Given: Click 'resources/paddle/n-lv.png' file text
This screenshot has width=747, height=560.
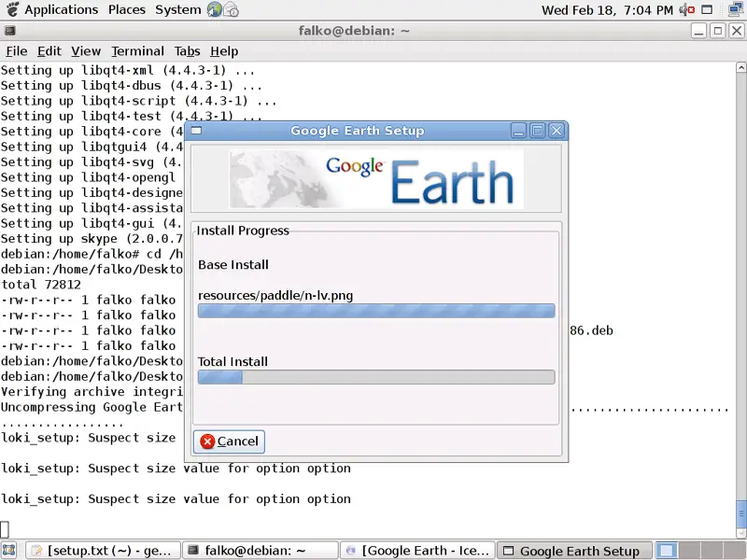Looking at the screenshot, I should (275, 296).
